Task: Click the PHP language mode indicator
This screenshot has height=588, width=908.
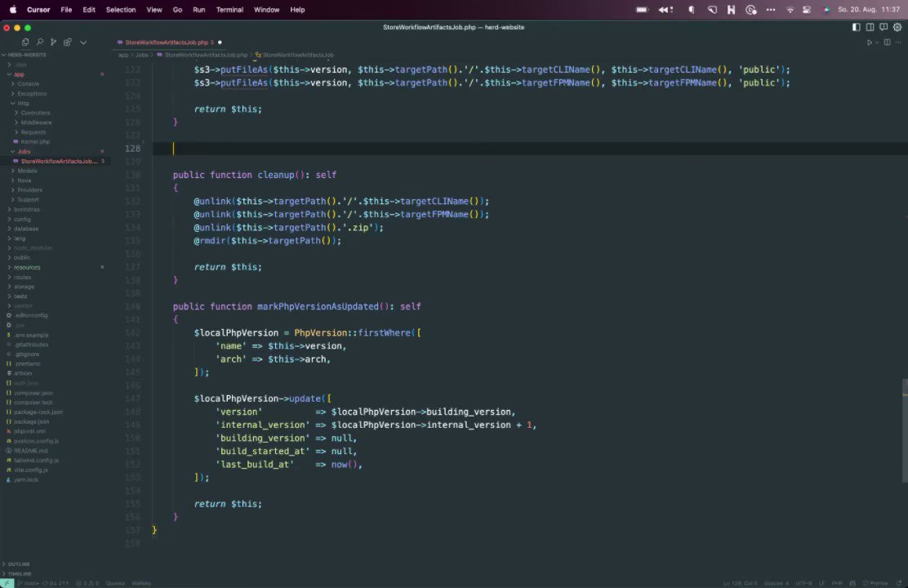Action: [836, 583]
